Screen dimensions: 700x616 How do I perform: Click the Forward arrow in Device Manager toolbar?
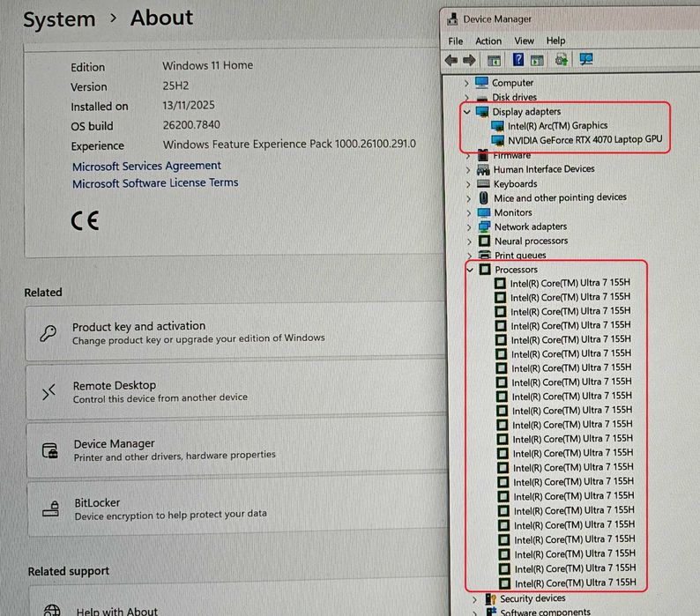(x=469, y=60)
